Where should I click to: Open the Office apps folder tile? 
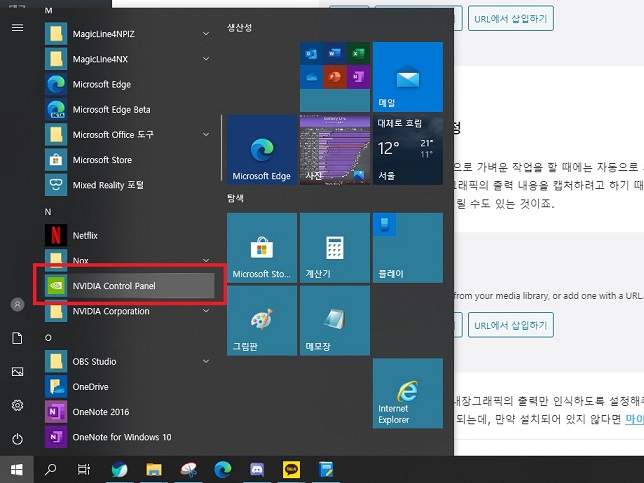[335, 77]
